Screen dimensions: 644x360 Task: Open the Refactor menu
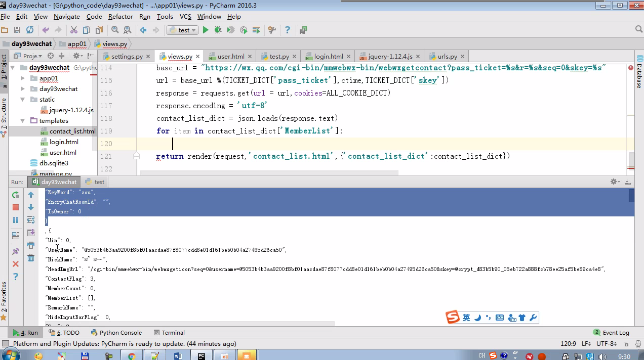click(120, 17)
